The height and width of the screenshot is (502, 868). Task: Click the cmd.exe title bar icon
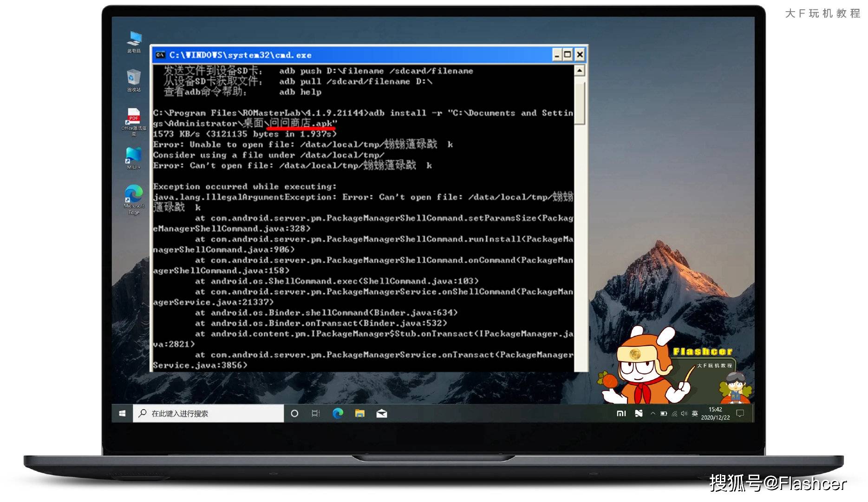(x=160, y=55)
